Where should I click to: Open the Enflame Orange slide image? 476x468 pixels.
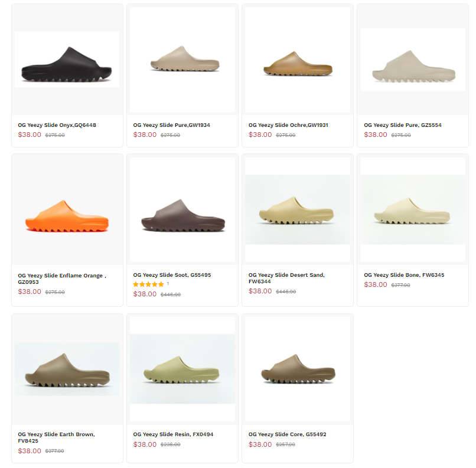(x=67, y=211)
